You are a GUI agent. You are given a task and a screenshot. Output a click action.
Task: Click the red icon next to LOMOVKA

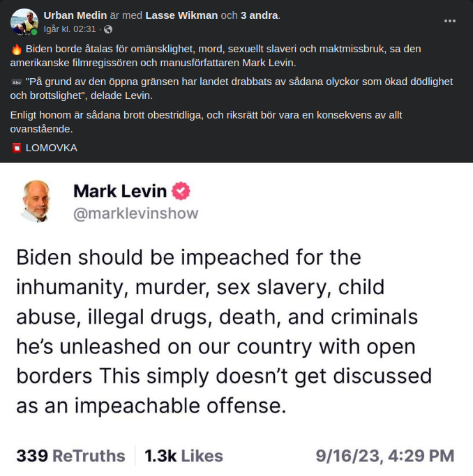pos(17,148)
